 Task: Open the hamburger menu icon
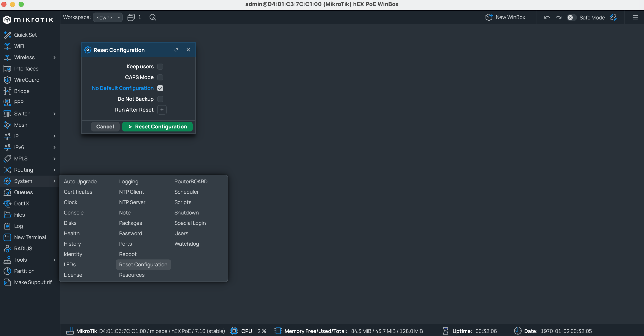click(x=635, y=17)
